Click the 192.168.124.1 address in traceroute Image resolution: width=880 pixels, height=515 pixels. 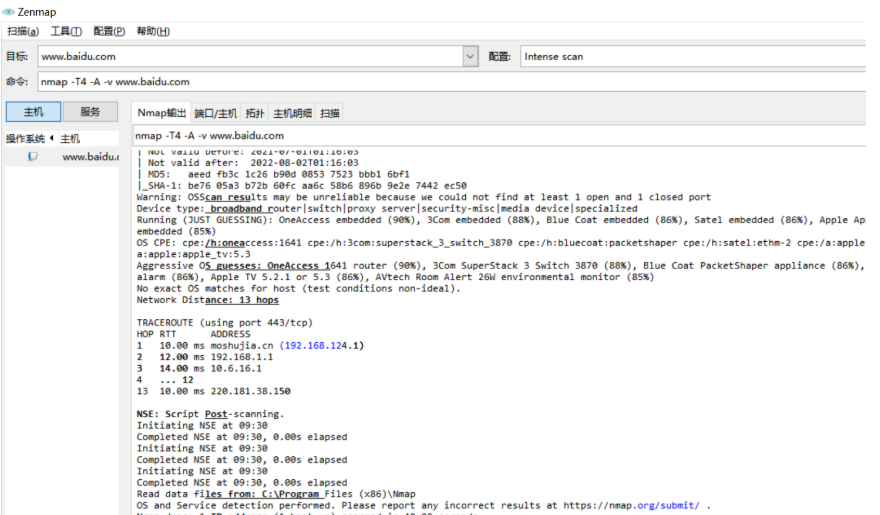322,346
